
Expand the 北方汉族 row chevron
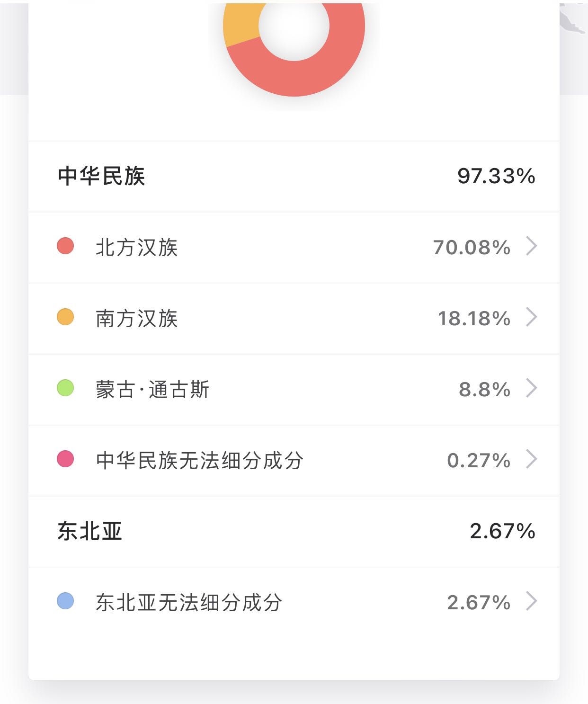532,247
